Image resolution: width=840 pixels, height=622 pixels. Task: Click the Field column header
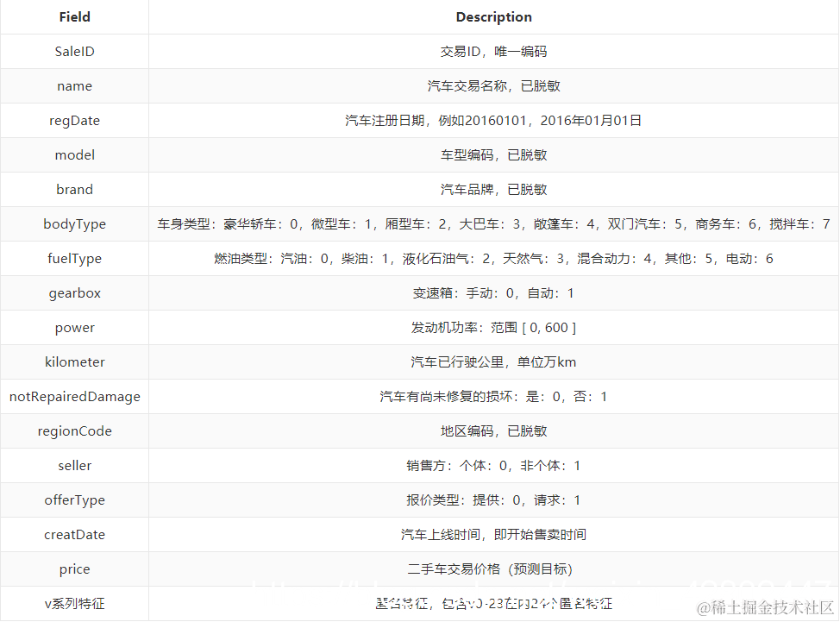74,17
